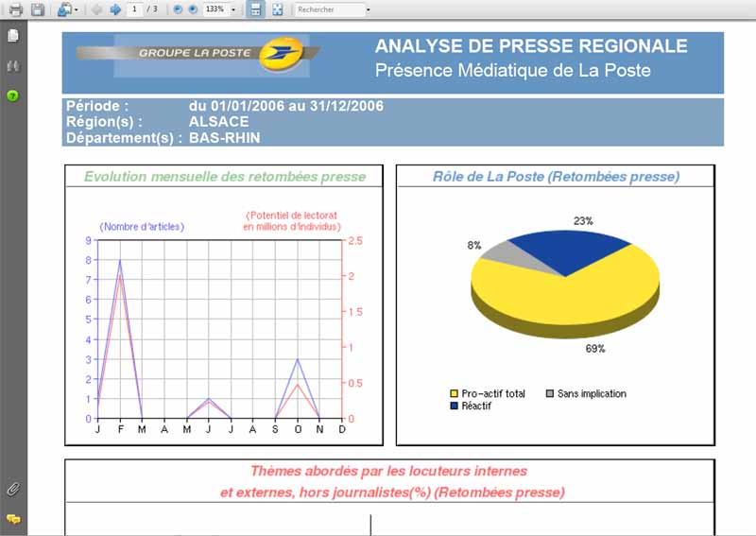Click the 'Sans implication' legend label

click(593, 393)
